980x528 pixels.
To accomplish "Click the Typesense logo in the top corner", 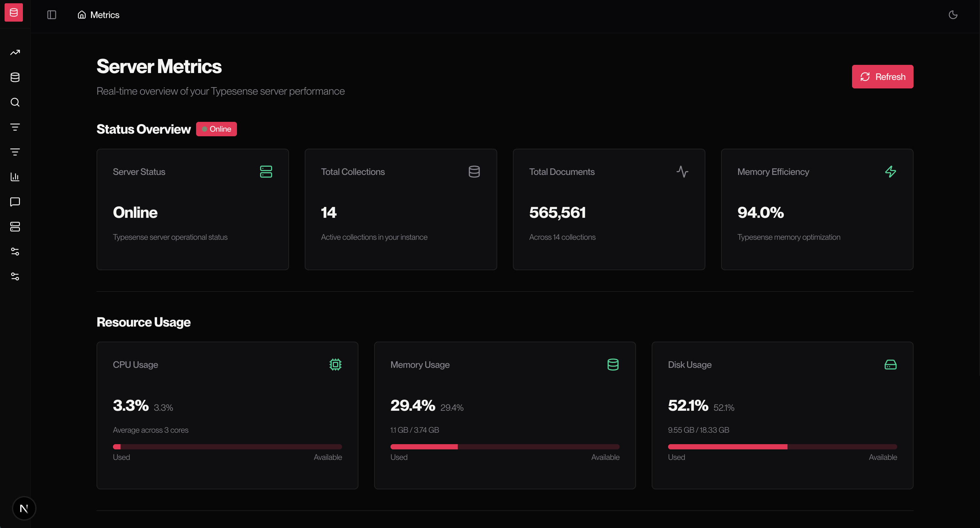I will [x=14, y=12].
